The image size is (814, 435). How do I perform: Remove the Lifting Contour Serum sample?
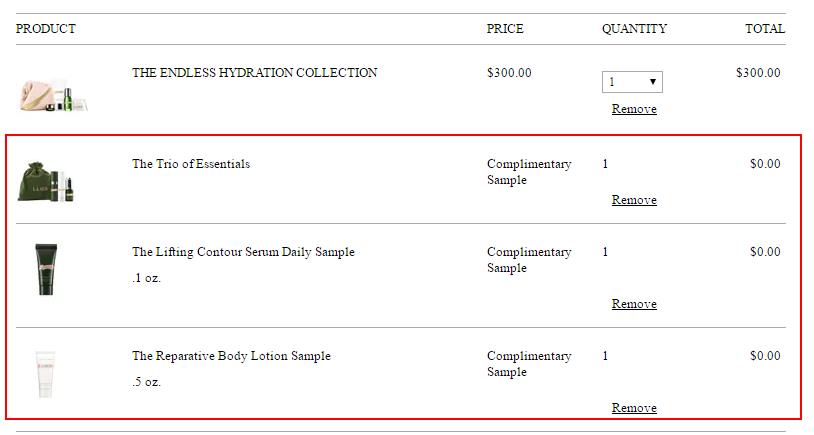634,304
